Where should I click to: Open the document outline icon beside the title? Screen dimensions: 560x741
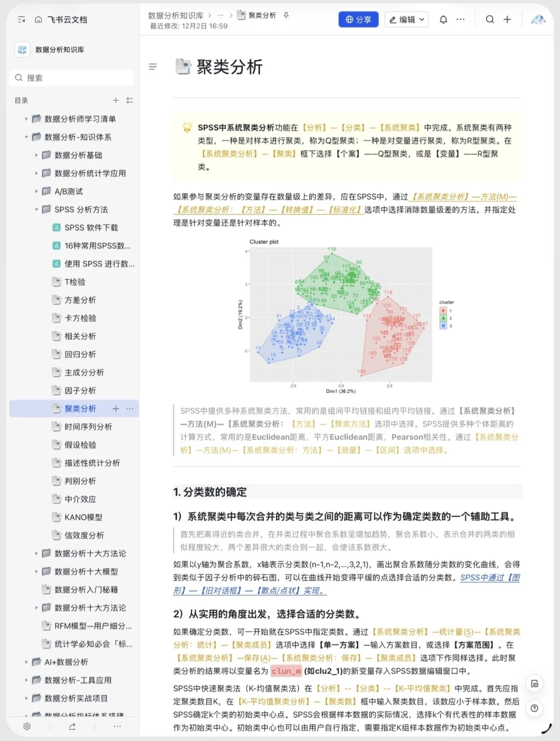click(152, 66)
